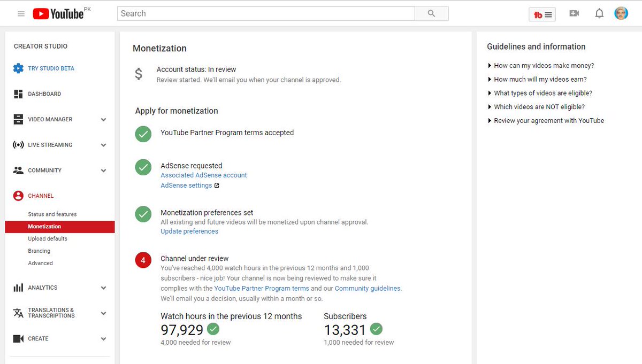Click the Analytics bar chart icon
The width and height of the screenshot is (642, 364).
18,288
